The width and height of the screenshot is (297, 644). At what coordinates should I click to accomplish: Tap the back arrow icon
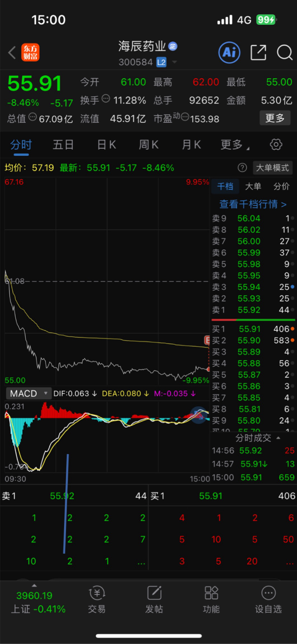click(x=12, y=53)
